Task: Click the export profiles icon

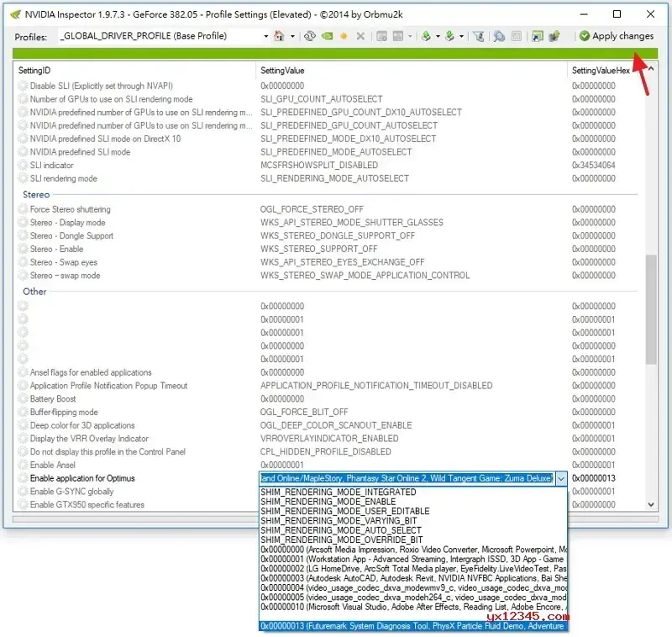Action: pyautogui.click(x=426, y=36)
